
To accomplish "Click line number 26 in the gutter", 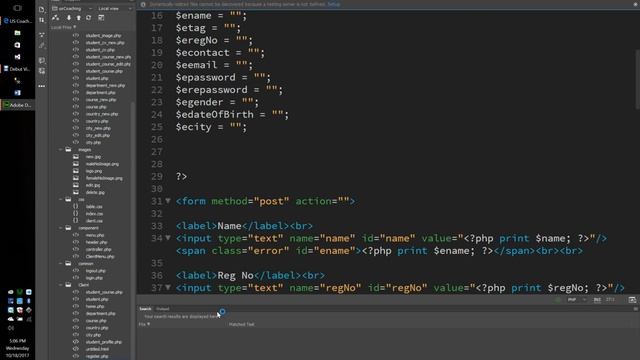I will click(157, 140).
